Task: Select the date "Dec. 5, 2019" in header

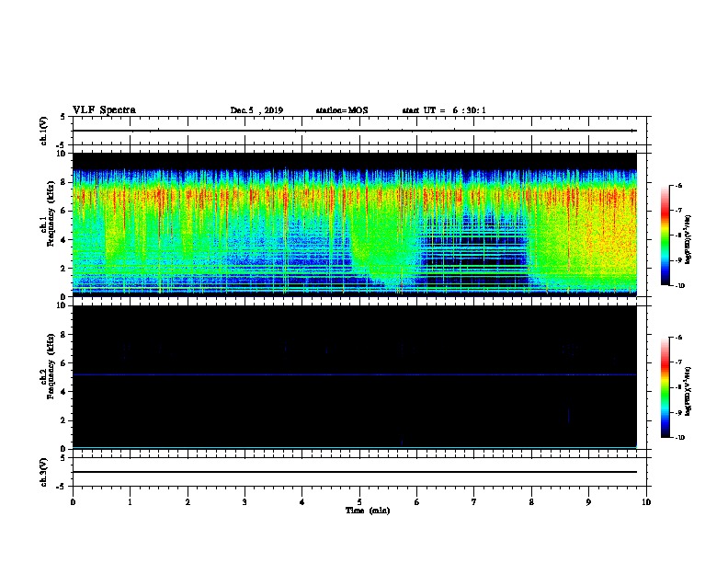Action: point(256,110)
